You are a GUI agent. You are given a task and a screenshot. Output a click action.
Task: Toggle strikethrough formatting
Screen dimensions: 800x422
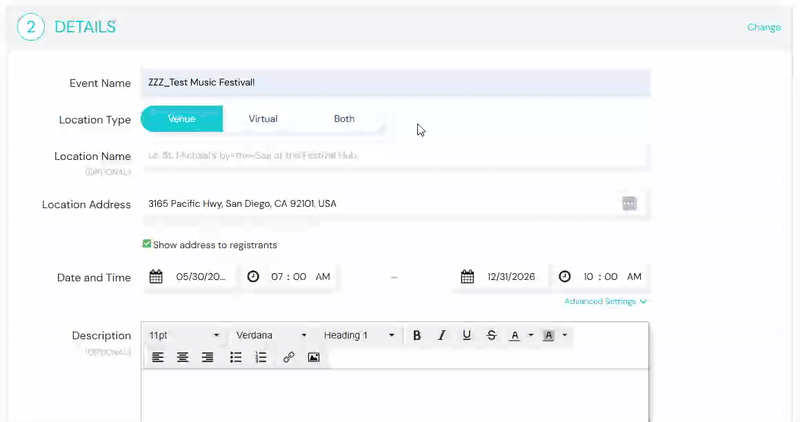pyautogui.click(x=491, y=335)
